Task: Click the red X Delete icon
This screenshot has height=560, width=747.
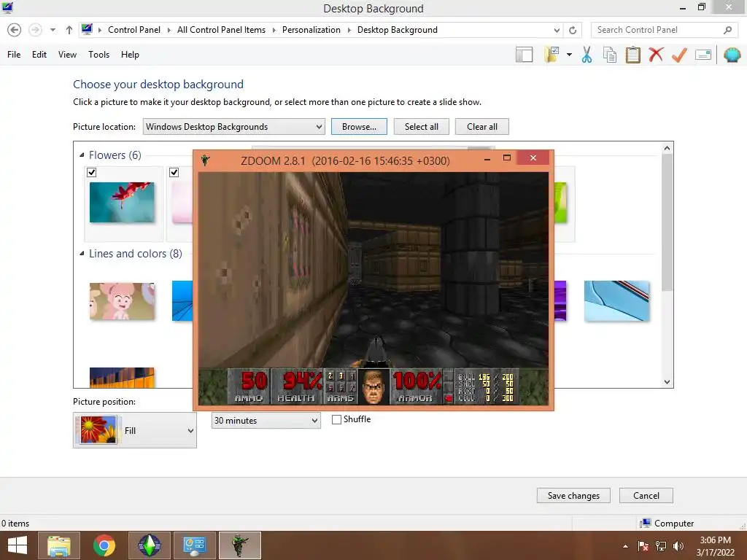Action: coord(656,54)
